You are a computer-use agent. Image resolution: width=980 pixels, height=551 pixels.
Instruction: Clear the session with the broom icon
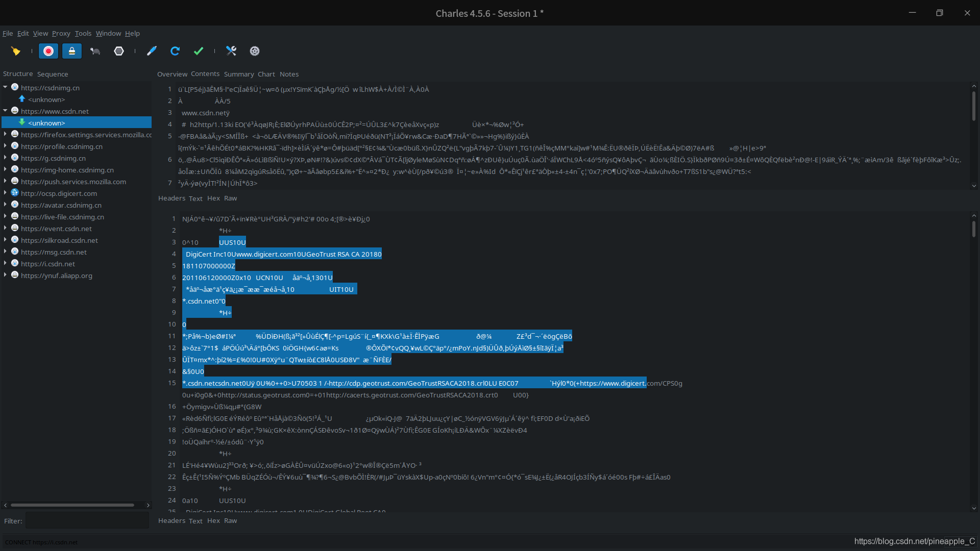16,51
